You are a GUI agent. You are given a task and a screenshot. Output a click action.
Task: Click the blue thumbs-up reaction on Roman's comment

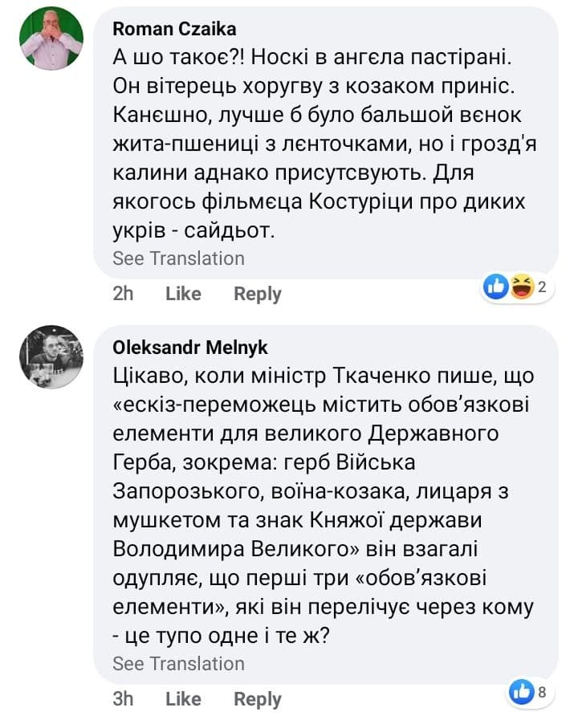[497, 286]
